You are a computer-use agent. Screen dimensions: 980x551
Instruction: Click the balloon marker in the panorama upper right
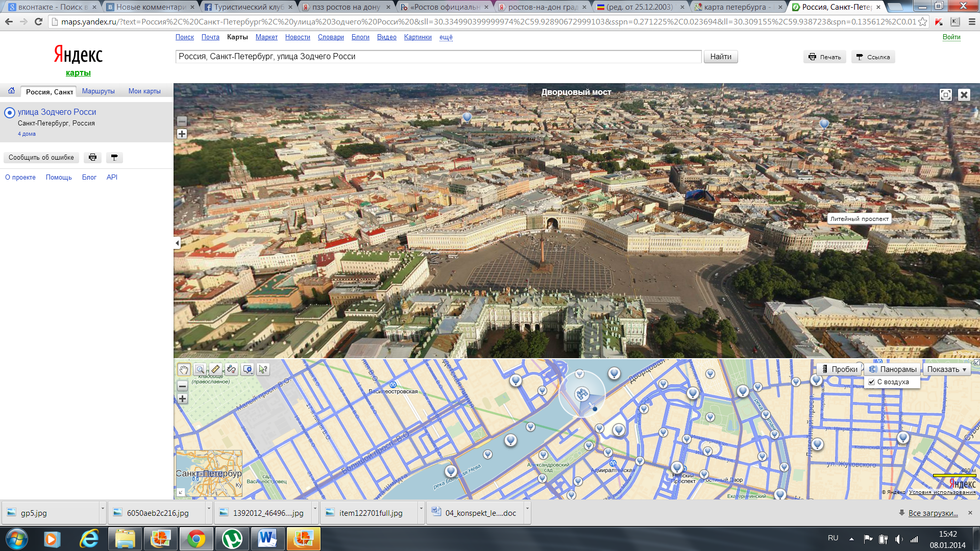click(824, 123)
